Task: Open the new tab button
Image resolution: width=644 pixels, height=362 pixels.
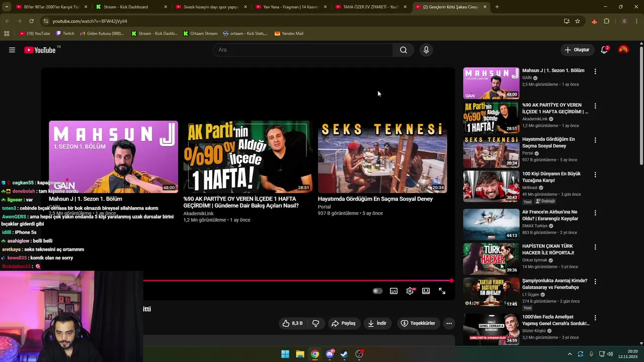Action: click(x=497, y=7)
